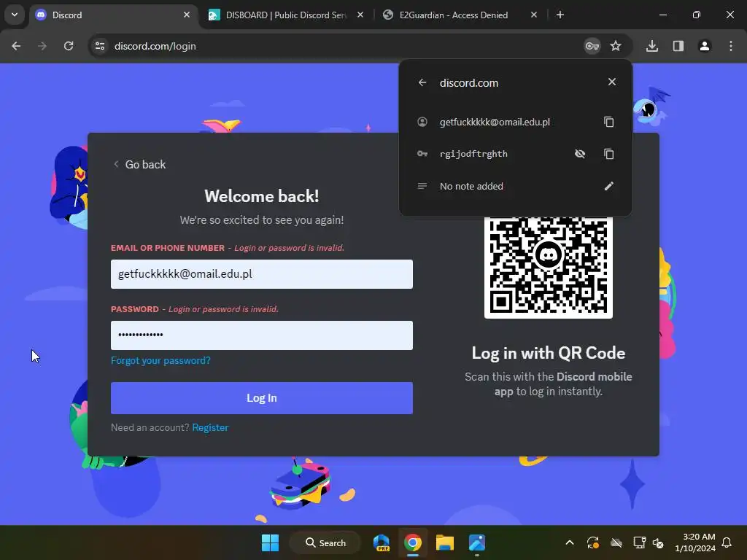Reload the Discord login page
The image size is (747, 560).
pos(69,46)
